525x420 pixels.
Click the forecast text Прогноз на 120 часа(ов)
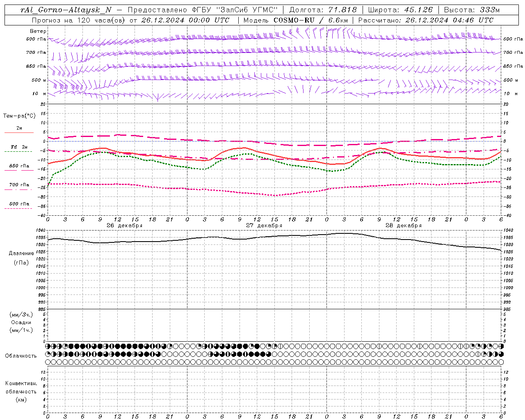[x=79, y=20]
